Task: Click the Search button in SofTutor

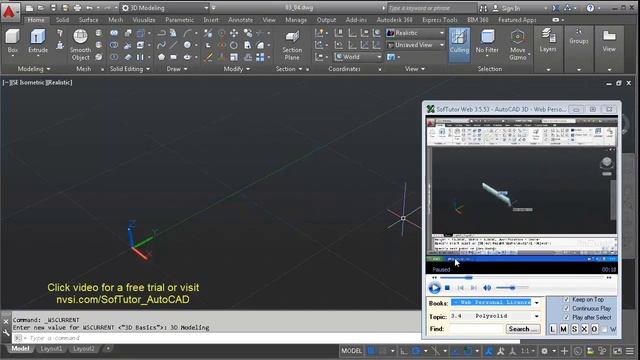Action: (522, 329)
